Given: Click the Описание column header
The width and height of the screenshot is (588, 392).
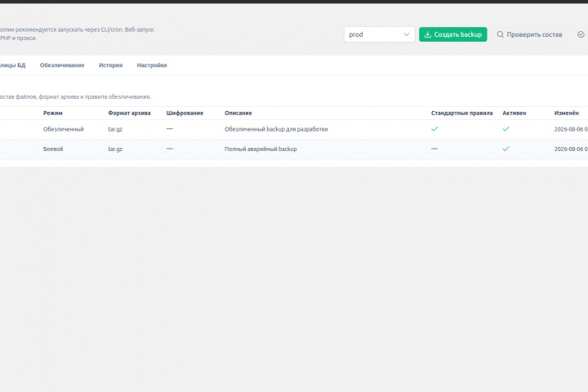Looking at the screenshot, I should [238, 113].
